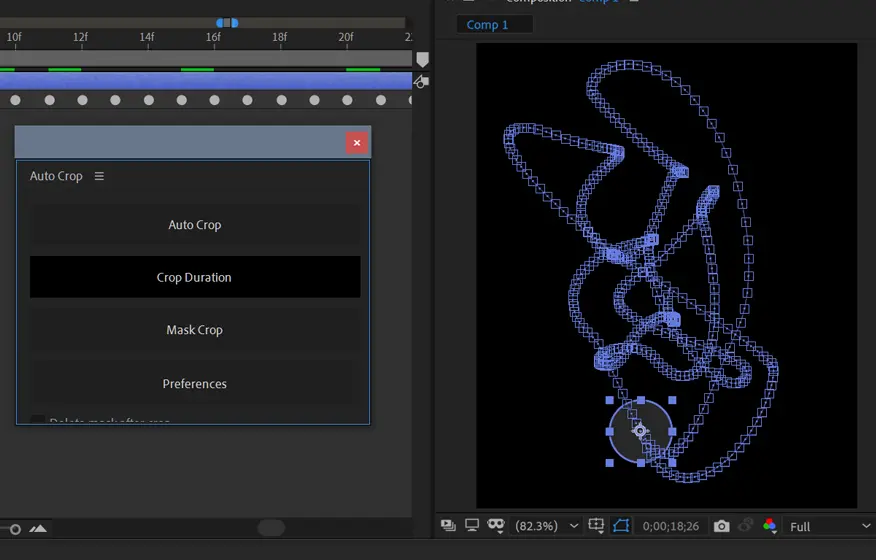The image size is (876, 560).
Task: Click the blue layer duration bar
Action: (206, 81)
